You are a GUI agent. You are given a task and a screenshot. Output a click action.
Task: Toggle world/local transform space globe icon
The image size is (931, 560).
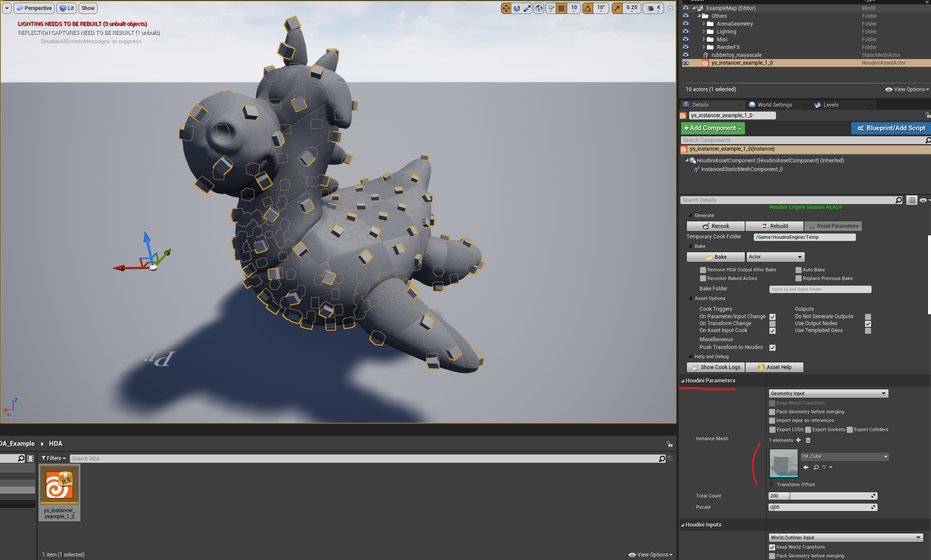point(538,8)
